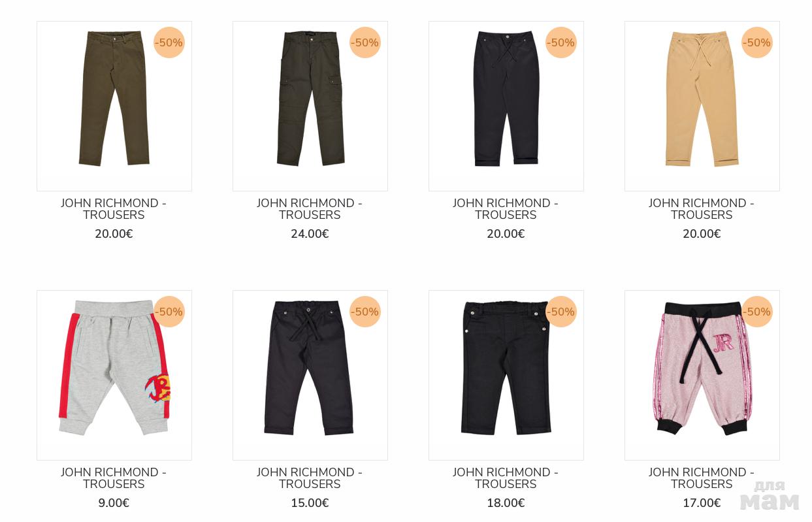The width and height of the screenshot is (812, 522).
Task: Open the grey sweatpants with red stripe
Action: [x=114, y=375]
